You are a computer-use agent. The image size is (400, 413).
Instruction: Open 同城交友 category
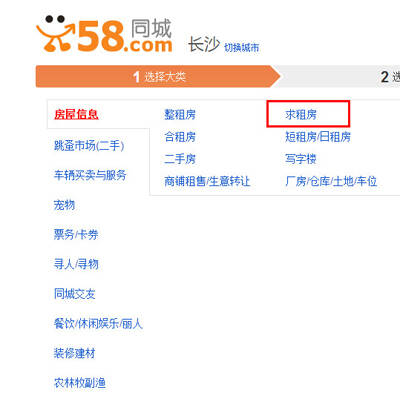(75, 294)
